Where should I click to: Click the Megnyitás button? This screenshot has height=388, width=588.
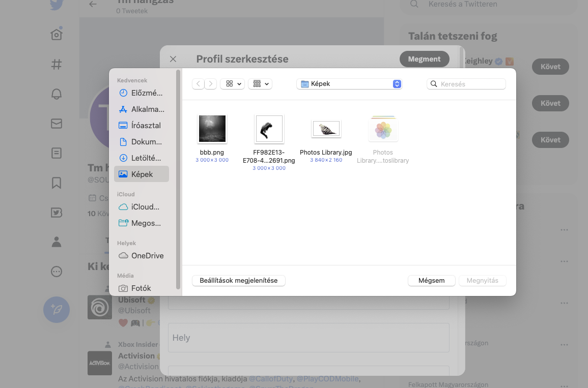coord(483,281)
